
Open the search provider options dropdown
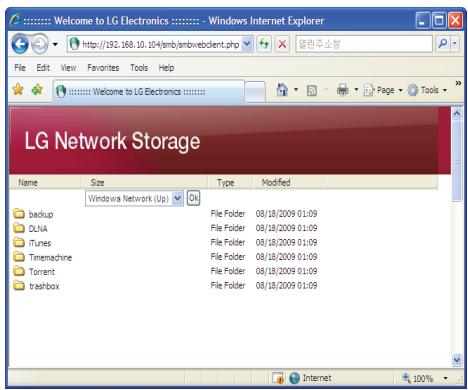point(455,44)
